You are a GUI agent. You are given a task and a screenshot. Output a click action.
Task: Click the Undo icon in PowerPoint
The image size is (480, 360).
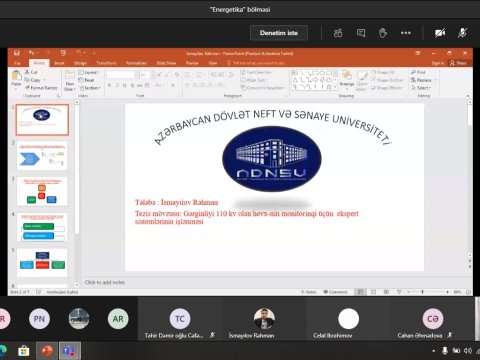click(x=32, y=53)
